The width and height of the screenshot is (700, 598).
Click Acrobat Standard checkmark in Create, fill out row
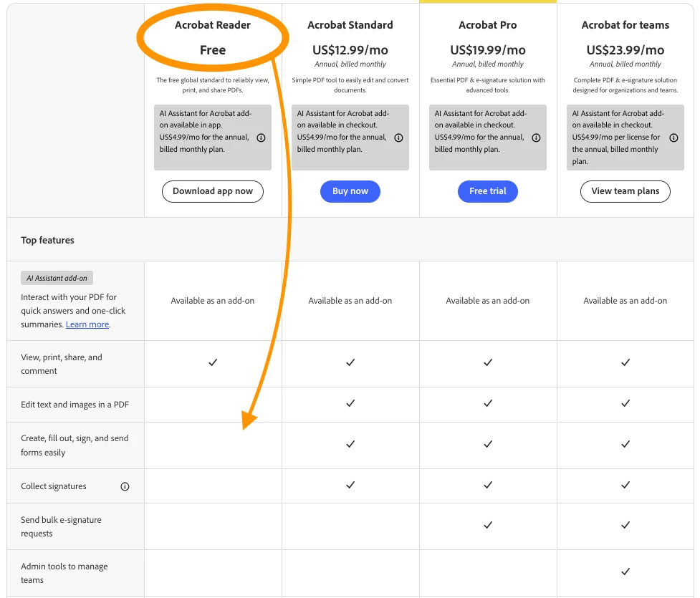[350, 444]
